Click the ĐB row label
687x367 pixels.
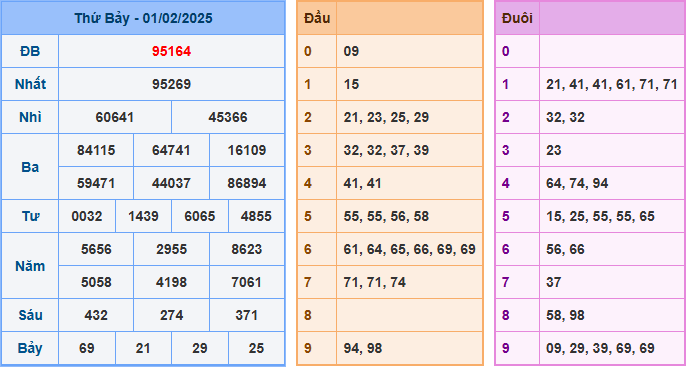coord(30,51)
